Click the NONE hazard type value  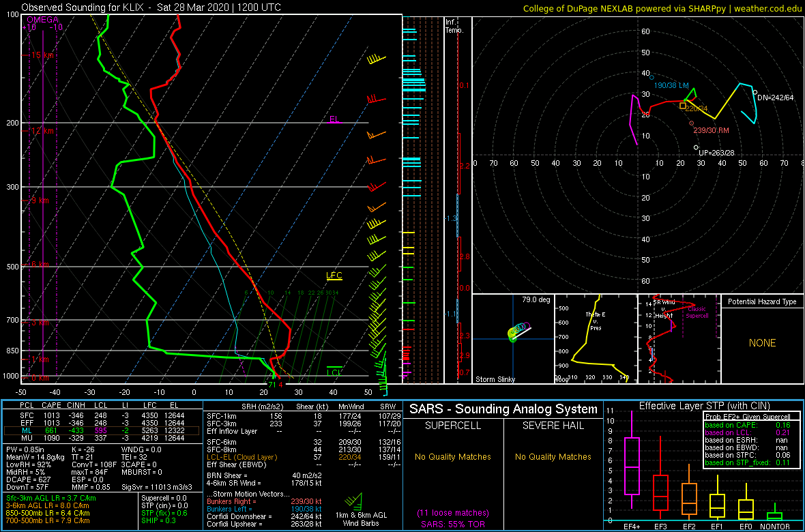762,343
